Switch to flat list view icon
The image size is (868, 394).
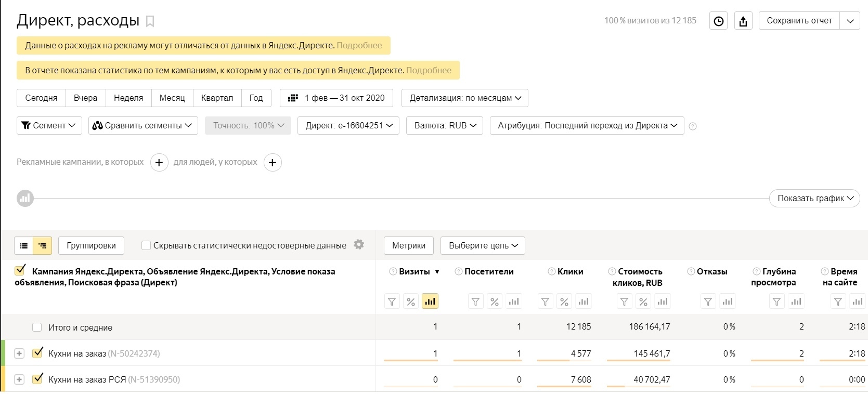[x=24, y=245]
